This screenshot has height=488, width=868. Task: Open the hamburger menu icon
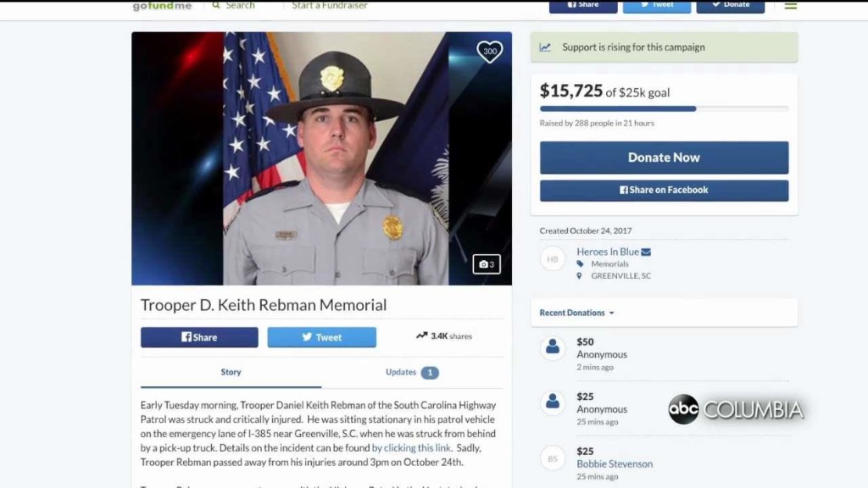coord(791,6)
